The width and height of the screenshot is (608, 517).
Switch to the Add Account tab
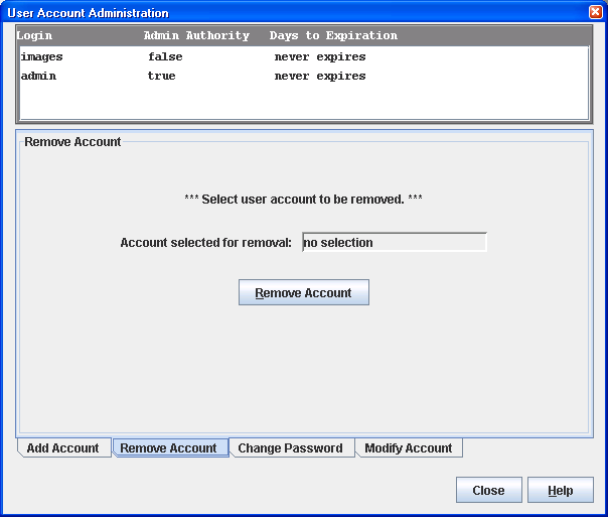click(64, 448)
